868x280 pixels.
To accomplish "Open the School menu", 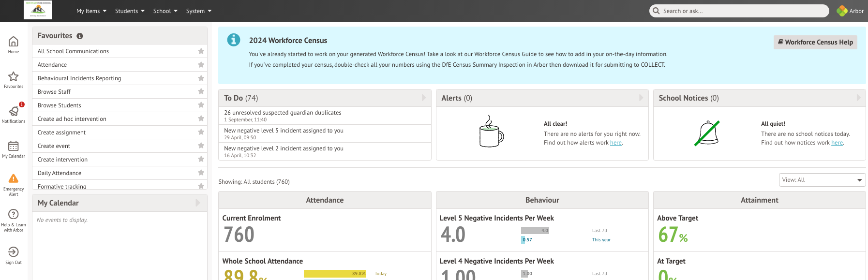I will [165, 11].
